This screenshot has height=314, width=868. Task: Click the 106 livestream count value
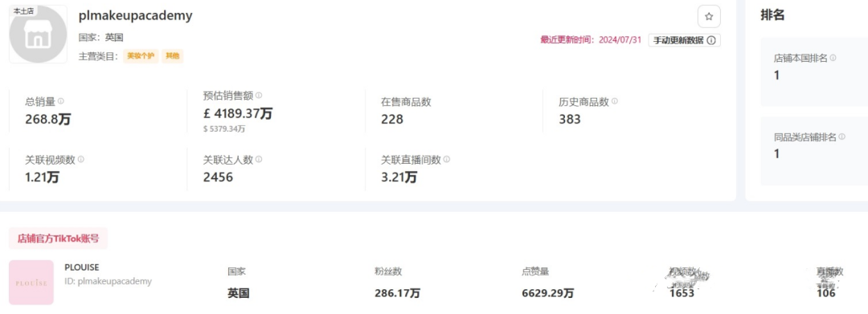coord(826,293)
